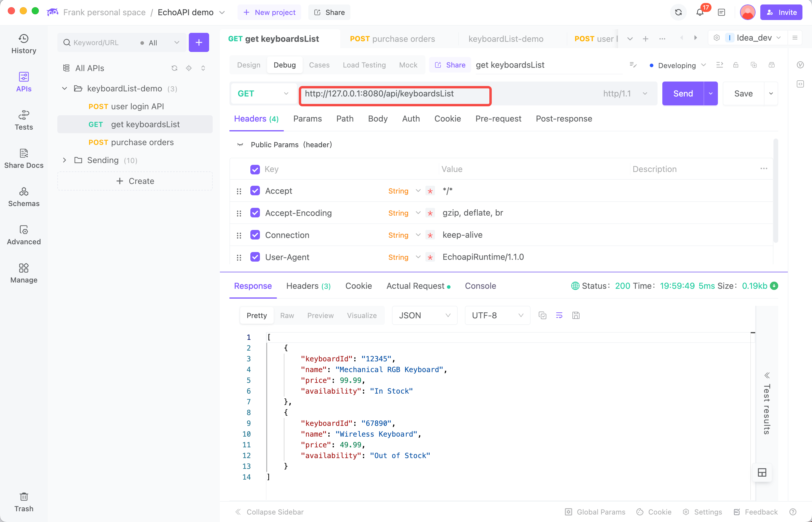The height and width of the screenshot is (522, 812).
Task: Toggle Public Params header visibility eye
Action: (240, 145)
